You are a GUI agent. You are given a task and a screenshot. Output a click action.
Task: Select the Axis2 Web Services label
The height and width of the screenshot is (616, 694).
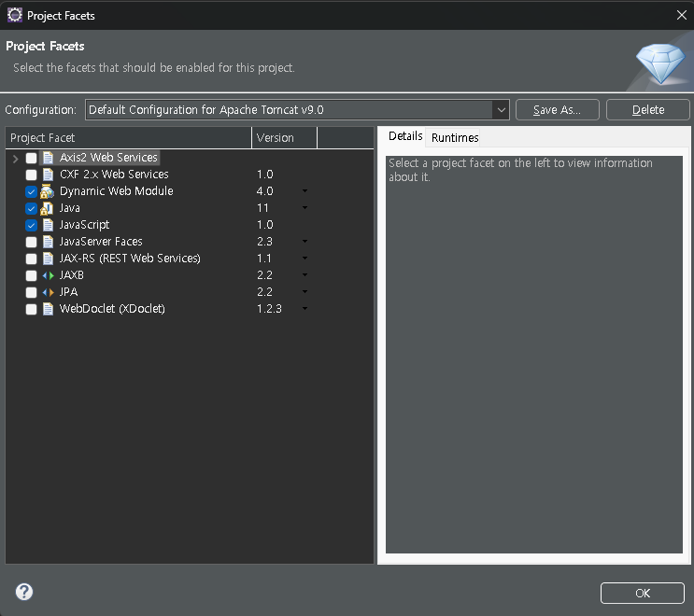[x=108, y=158]
